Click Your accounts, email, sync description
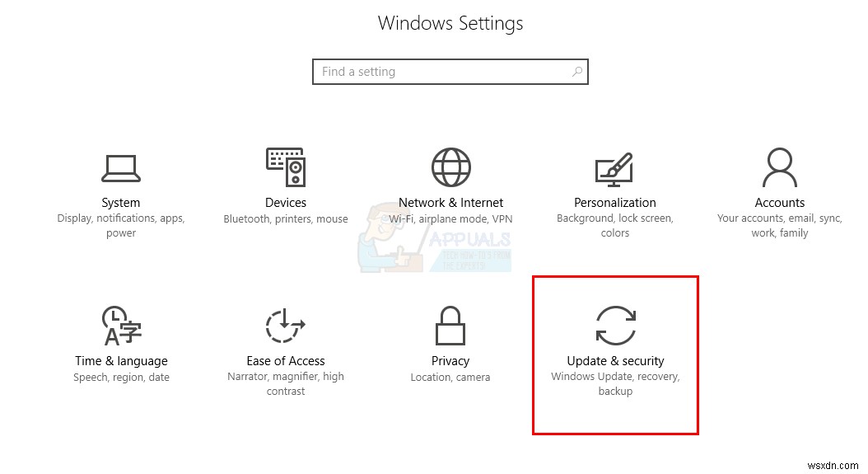 click(x=779, y=225)
